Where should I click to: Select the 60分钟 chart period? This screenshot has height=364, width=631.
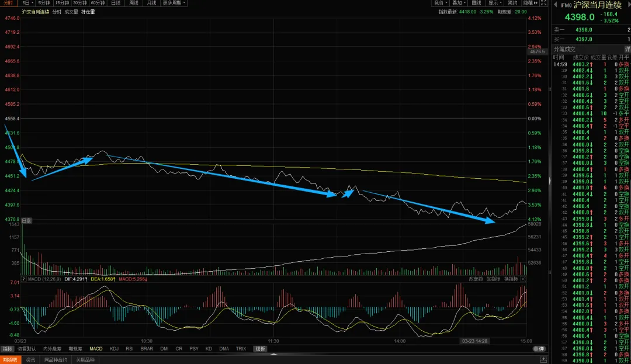tap(98, 3)
